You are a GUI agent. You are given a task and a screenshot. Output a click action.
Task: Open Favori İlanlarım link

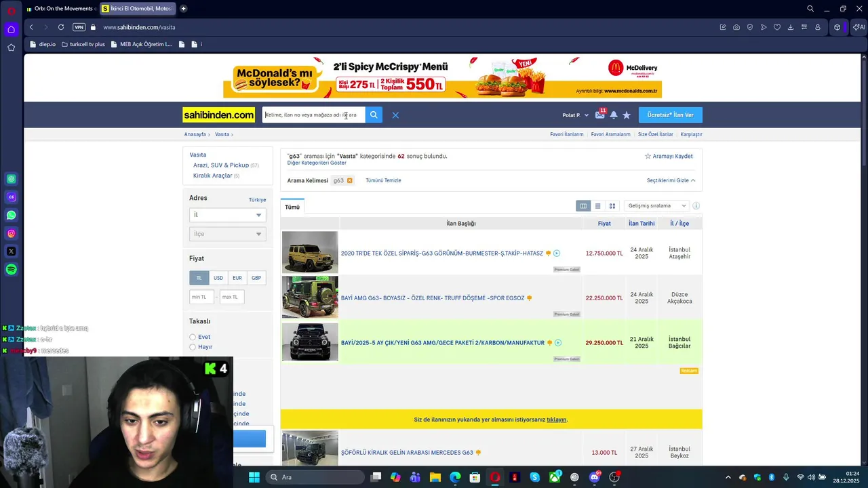click(567, 134)
